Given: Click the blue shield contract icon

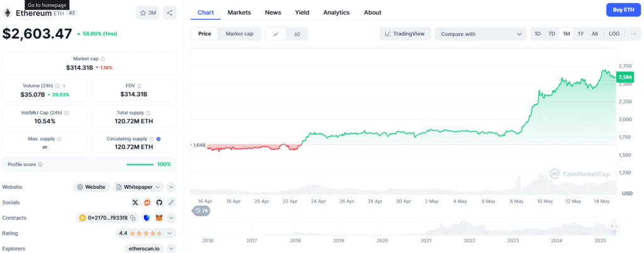Looking at the screenshot, I should 147,218.
